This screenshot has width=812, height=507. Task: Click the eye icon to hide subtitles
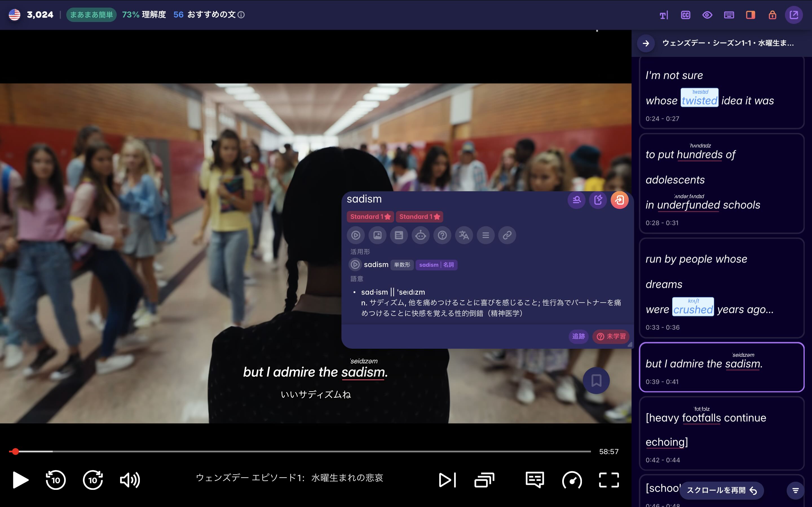click(x=707, y=15)
